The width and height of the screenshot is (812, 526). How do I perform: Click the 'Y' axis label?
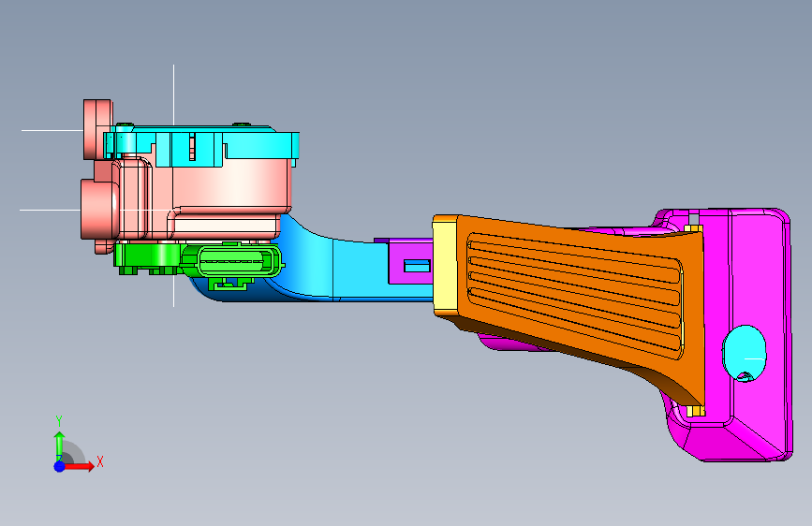coord(59,421)
